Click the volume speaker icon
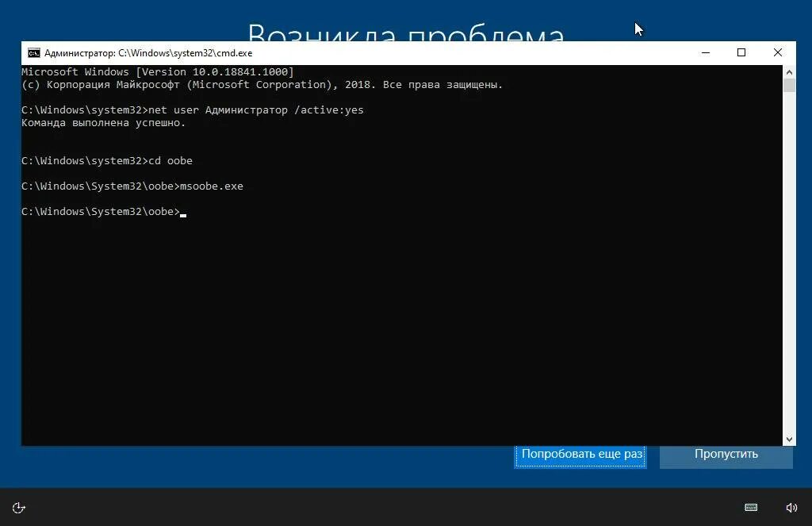The width and height of the screenshot is (812, 526). [x=791, y=507]
